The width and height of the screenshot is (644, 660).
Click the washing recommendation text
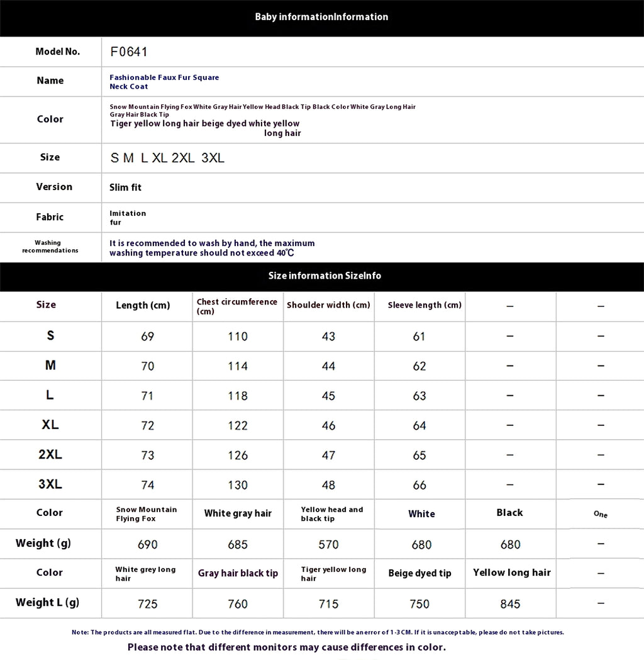(x=212, y=248)
